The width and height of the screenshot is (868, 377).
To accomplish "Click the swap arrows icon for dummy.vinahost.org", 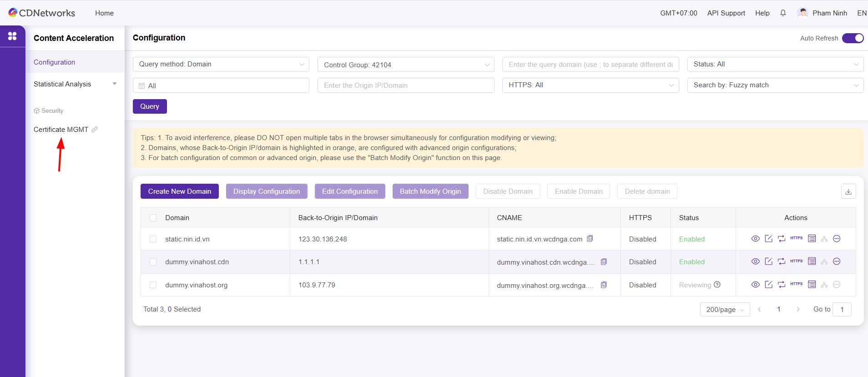I will click(782, 285).
